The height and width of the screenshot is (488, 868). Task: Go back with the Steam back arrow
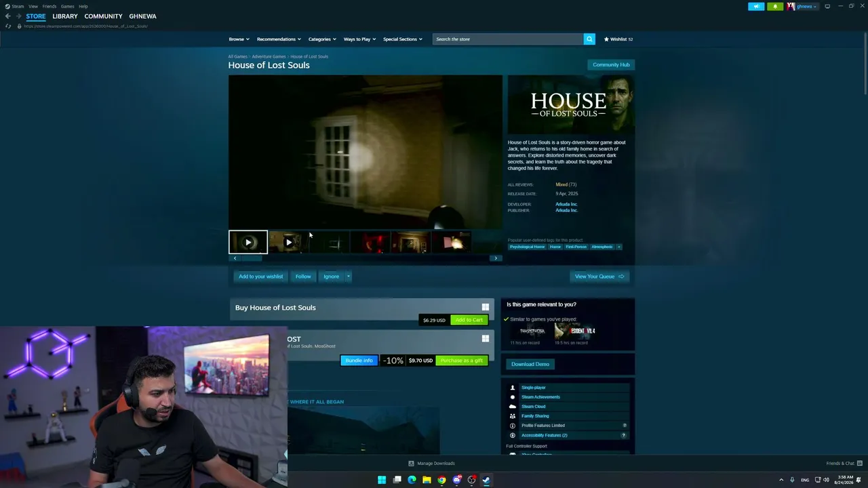pyautogui.click(x=7, y=16)
